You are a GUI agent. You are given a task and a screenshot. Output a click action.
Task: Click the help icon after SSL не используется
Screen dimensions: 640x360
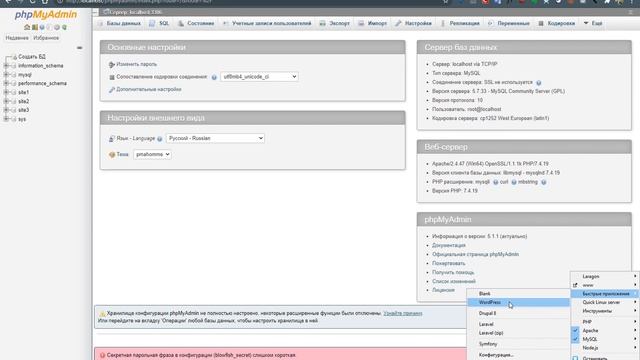pyautogui.click(x=538, y=83)
